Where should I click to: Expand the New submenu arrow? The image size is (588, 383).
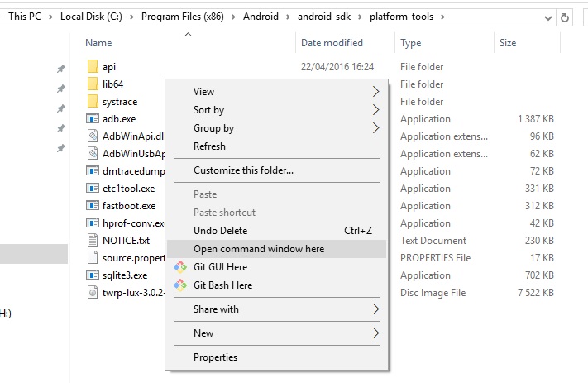click(375, 333)
